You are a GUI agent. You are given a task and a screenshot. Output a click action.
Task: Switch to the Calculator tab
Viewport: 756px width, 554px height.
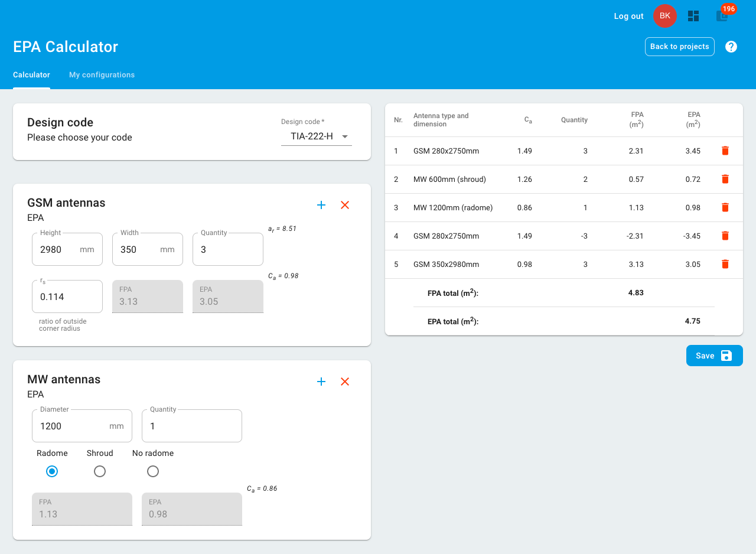(31, 75)
